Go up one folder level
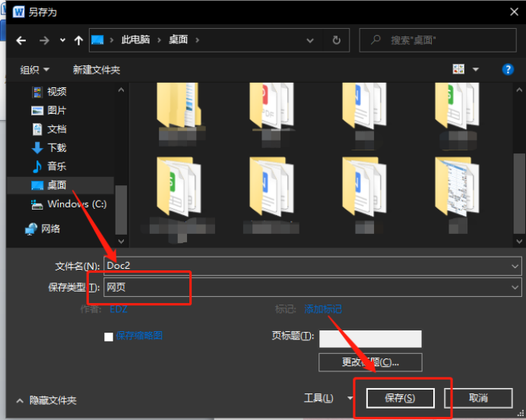Viewport: 526px width, 420px height. coord(78,40)
